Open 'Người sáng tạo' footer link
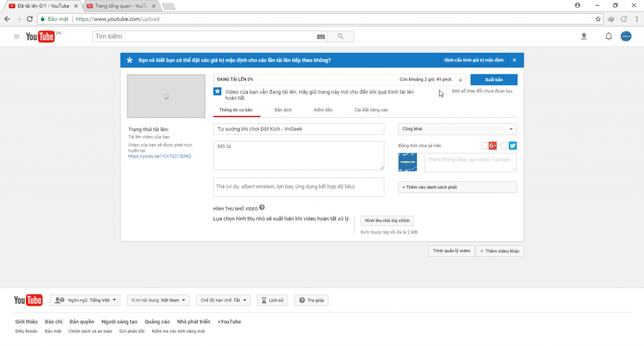Screen dimensions: 644x346 (119, 321)
